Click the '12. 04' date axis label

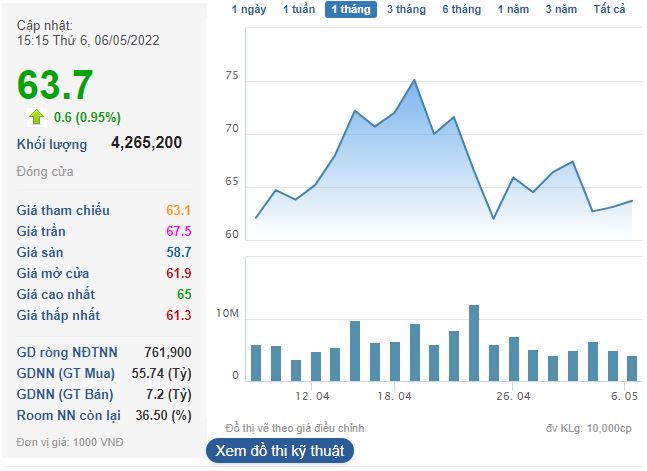coord(312,396)
